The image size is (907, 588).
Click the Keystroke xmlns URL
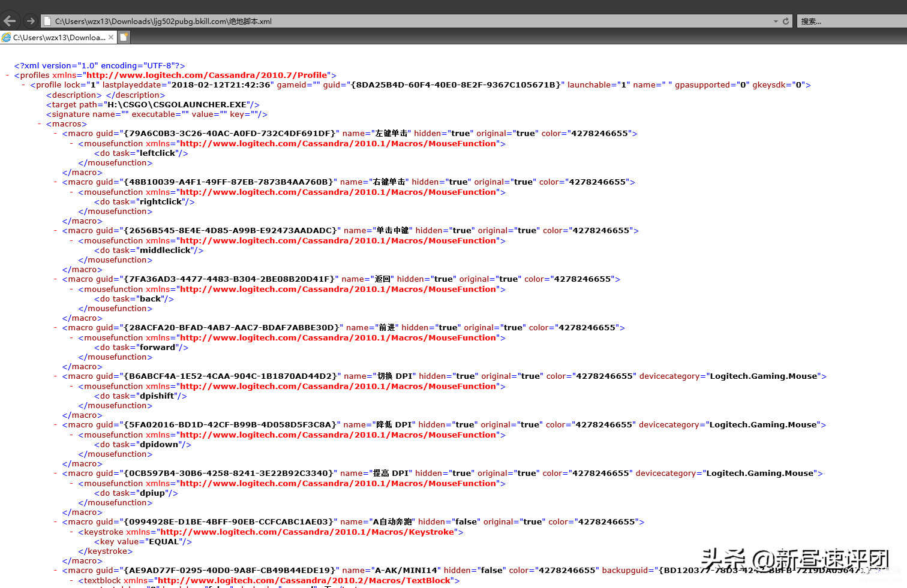(x=307, y=532)
